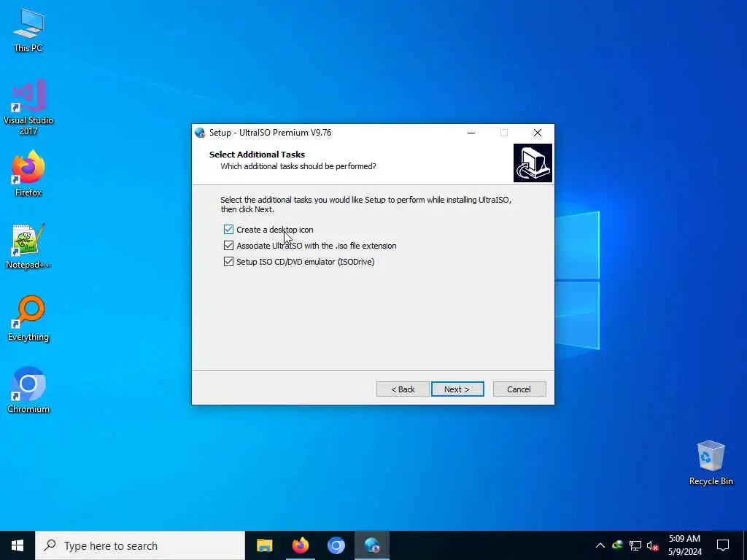
Task: Uncheck Create a desktop icon checkbox
Action: pyautogui.click(x=228, y=230)
